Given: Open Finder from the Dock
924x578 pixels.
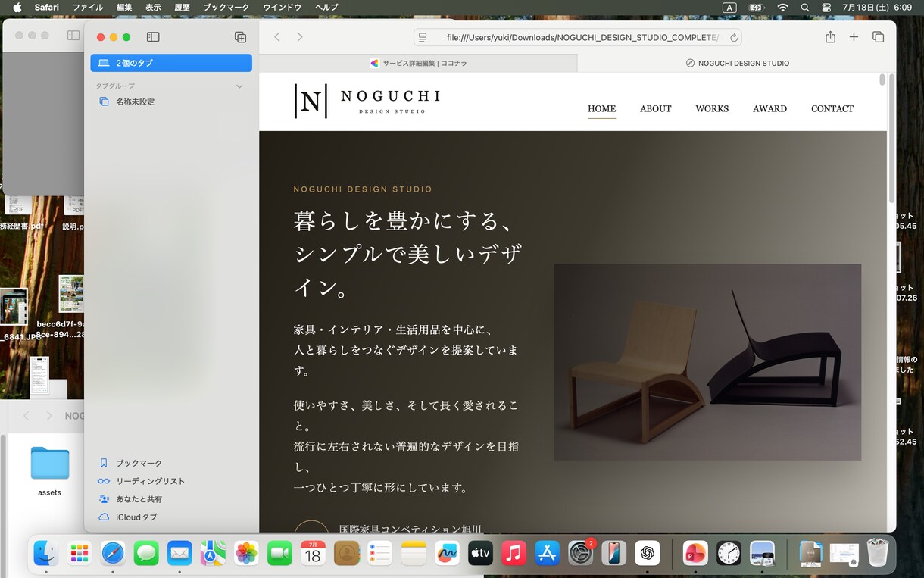Looking at the screenshot, I should [46, 553].
